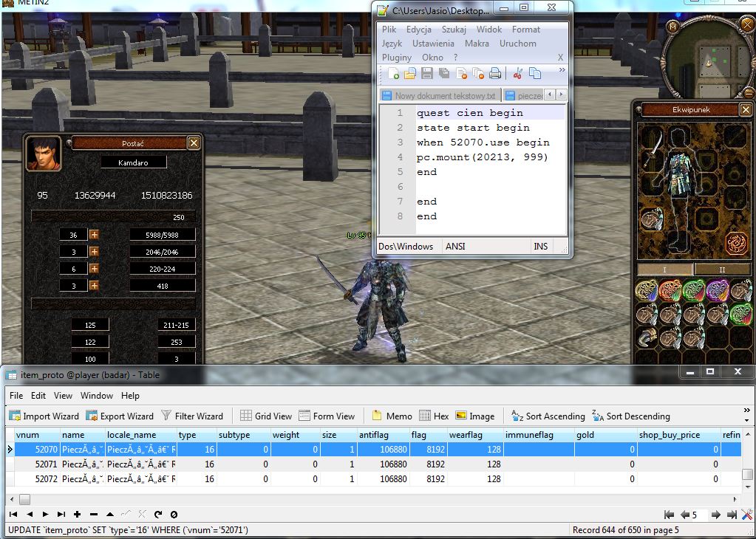Open the Makra menu
Screen dimensions: 756x539
tap(477, 44)
